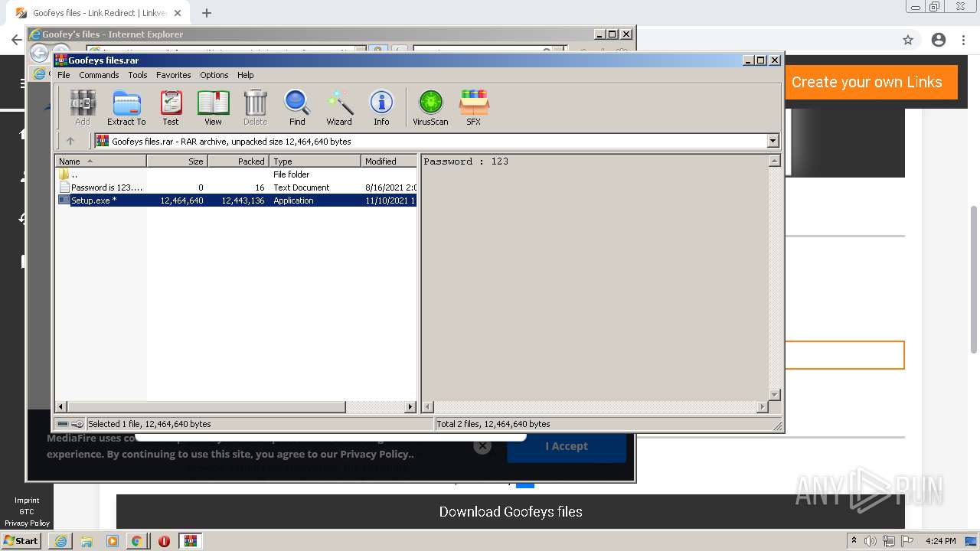Start VirusScan on the archive
Image resolution: width=980 pixels, height=551 pixels.
pos(430,107)
